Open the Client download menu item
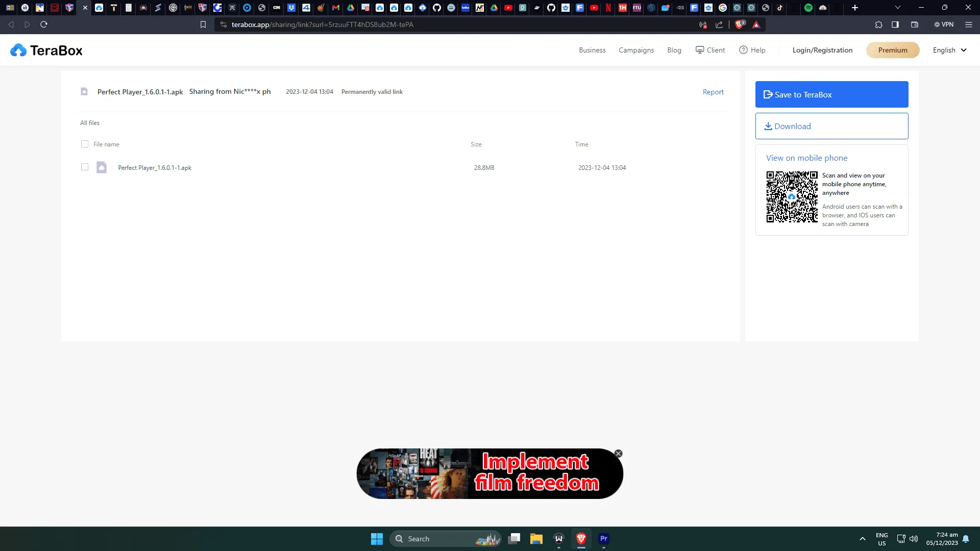 (x=710, y=50)
